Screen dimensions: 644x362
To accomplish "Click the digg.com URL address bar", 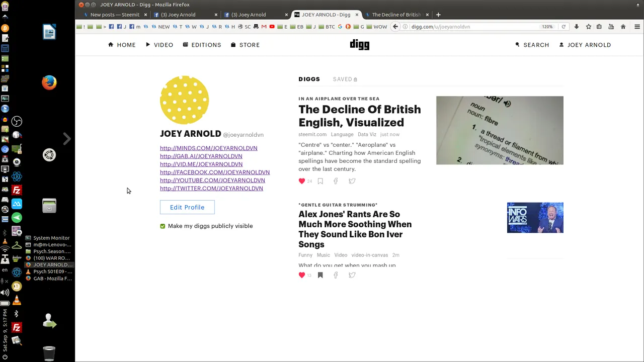I will (x=473, y=27).
